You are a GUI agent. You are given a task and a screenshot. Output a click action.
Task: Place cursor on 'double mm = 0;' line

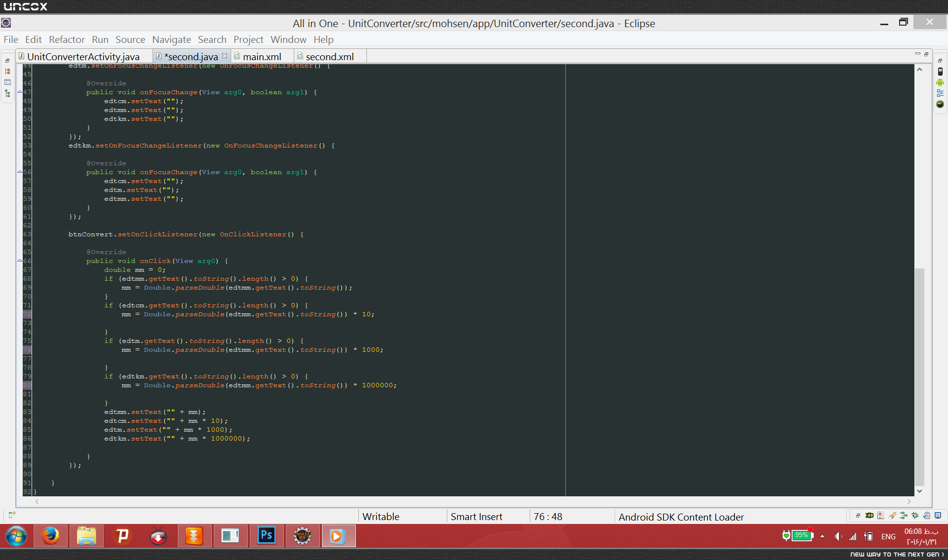point(135,270)
